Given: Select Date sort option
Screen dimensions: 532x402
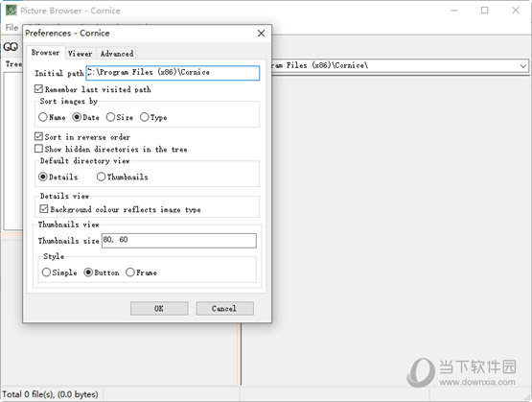Looking at the screenshot, I should point(86,117).
